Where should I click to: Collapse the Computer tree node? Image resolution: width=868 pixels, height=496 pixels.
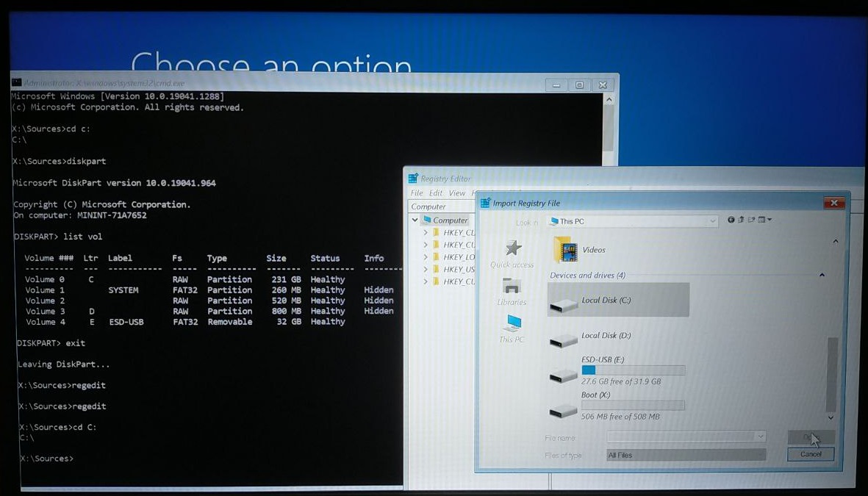415,220
